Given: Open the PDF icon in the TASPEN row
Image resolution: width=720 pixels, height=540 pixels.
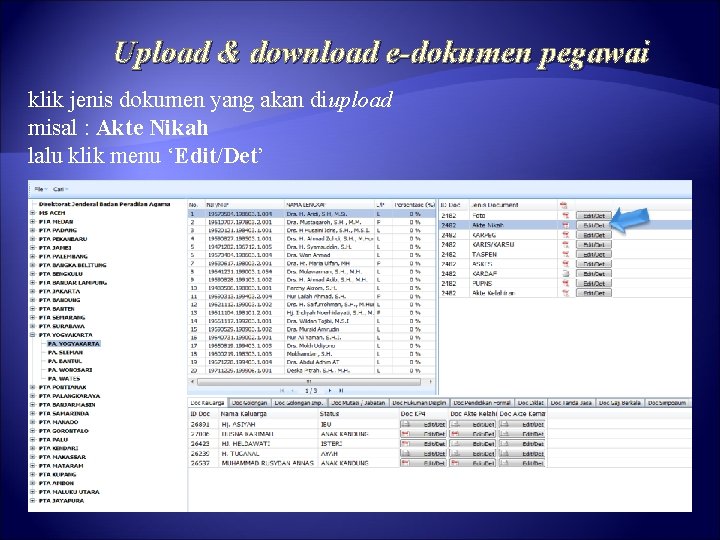Looking at the screenshot, I should [x=565, y=254].
